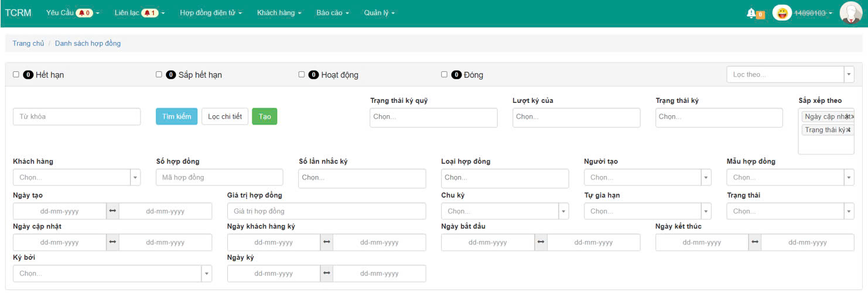Click the Yêu Cầu red alert badge
The height and width of the screenshot is (293, 868).
pyautogui.click(x=84, y=13)
